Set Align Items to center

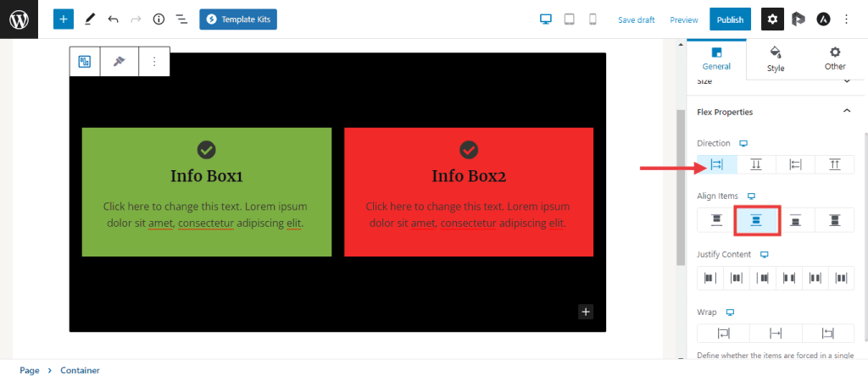[x=756, y=220]
